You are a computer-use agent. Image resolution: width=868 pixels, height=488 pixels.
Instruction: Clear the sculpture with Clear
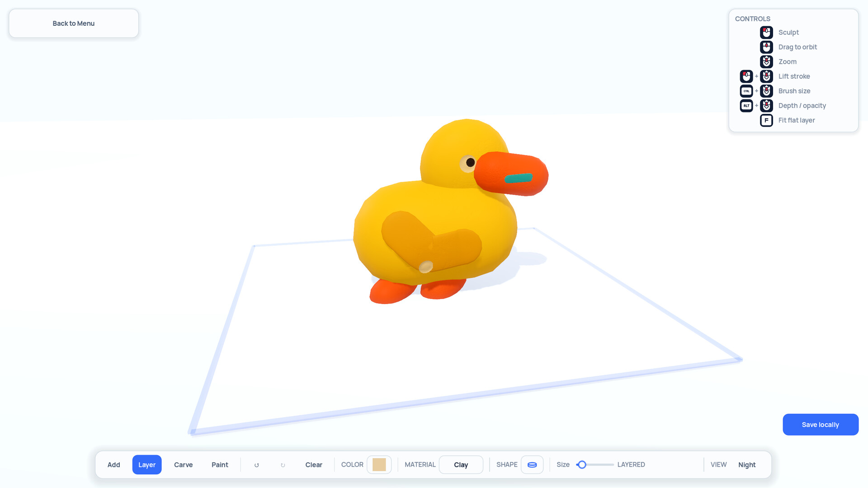click(x=314, y=465)
